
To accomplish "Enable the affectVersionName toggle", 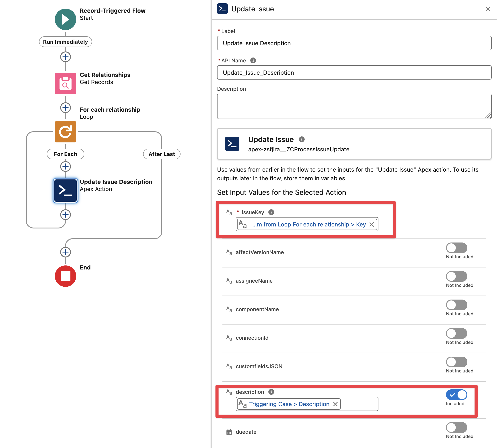I will 456,248.
